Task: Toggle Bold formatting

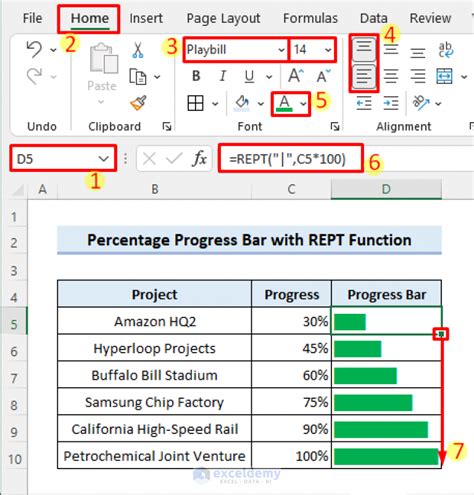Action: pos(196,76)
